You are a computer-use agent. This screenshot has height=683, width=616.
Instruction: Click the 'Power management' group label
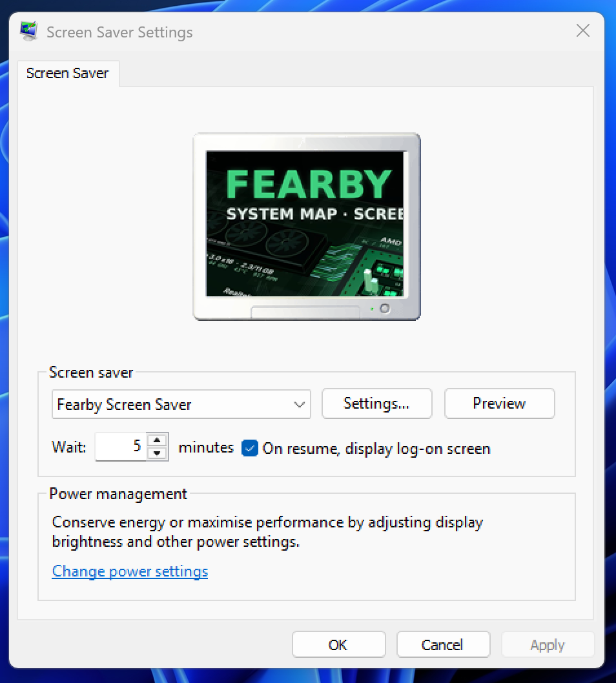pos(118,494)
